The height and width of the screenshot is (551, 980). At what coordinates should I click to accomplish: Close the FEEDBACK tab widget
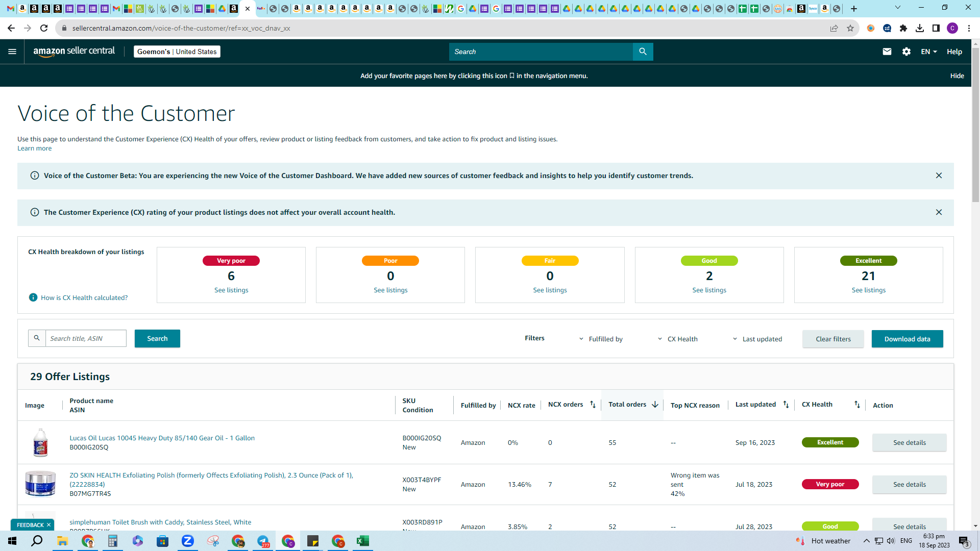point(48,525)
